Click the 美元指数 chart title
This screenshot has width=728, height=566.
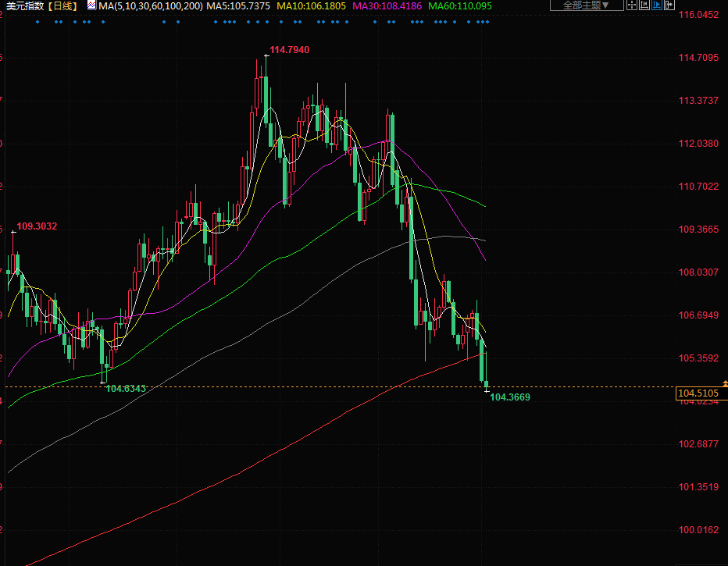(24, 5)
